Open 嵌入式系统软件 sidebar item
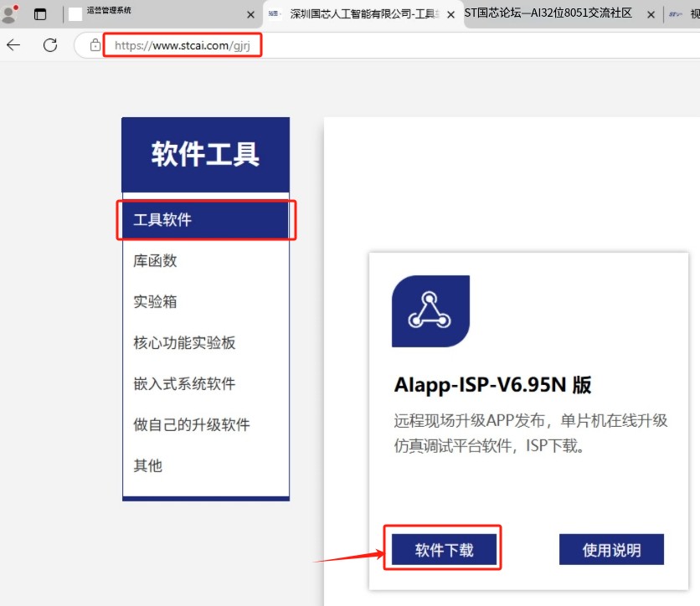Viewport: 700px width, 606px height. 184,383
